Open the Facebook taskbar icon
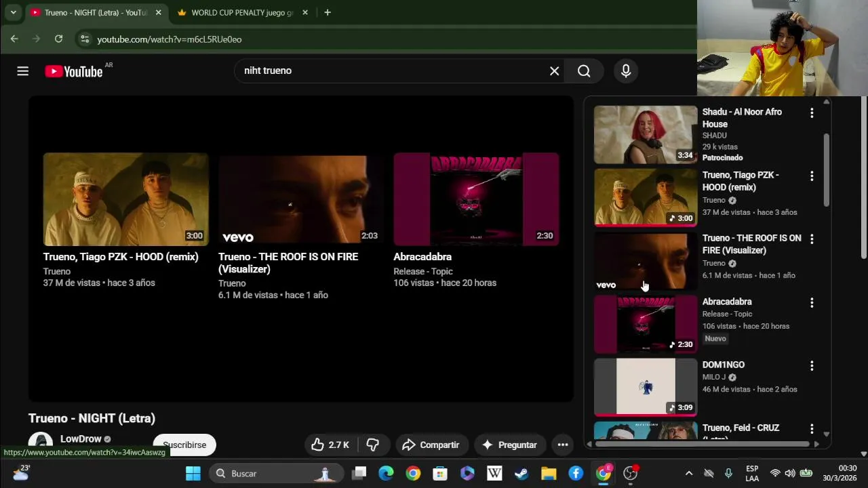Screen dimensions: 868x488 [576, 473]
